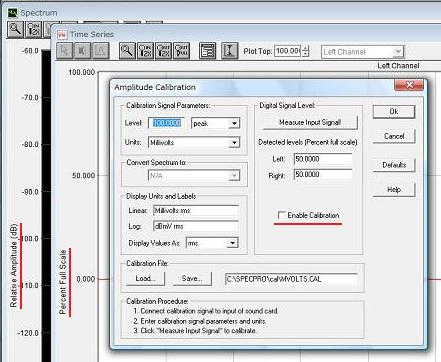Click Zoom Out Full in Time Series toolbar
This screenshot has height=362, width=441.
click(181, 51)
